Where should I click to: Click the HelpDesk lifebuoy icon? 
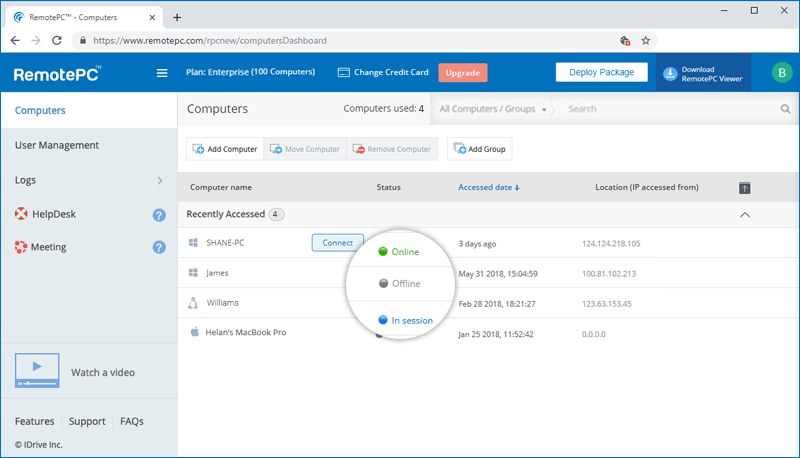tap(21, 214)
